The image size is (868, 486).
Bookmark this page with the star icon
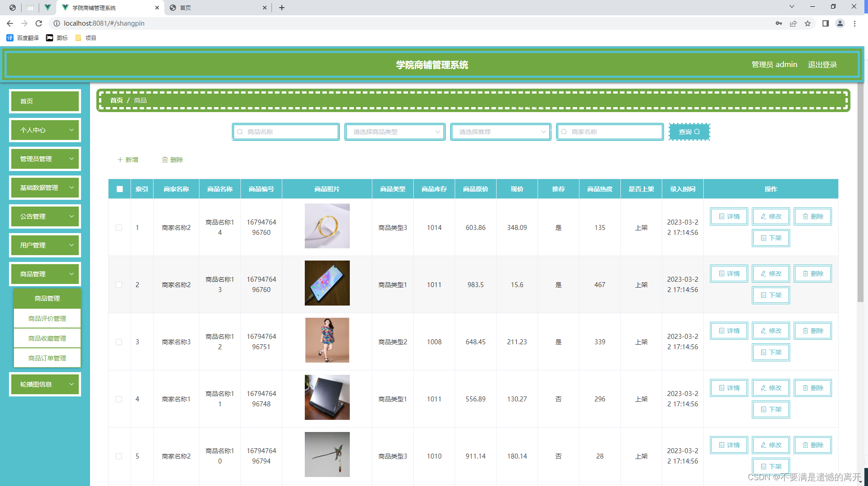point(808,23)
